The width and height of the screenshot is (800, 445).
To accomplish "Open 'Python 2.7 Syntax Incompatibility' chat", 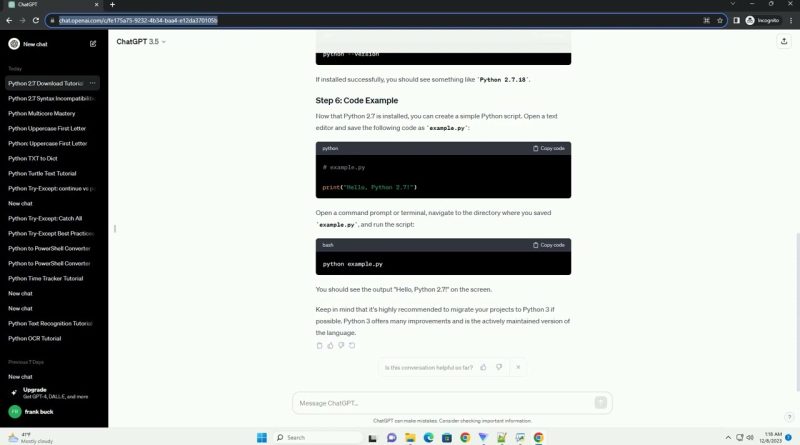I will point(52,98).
